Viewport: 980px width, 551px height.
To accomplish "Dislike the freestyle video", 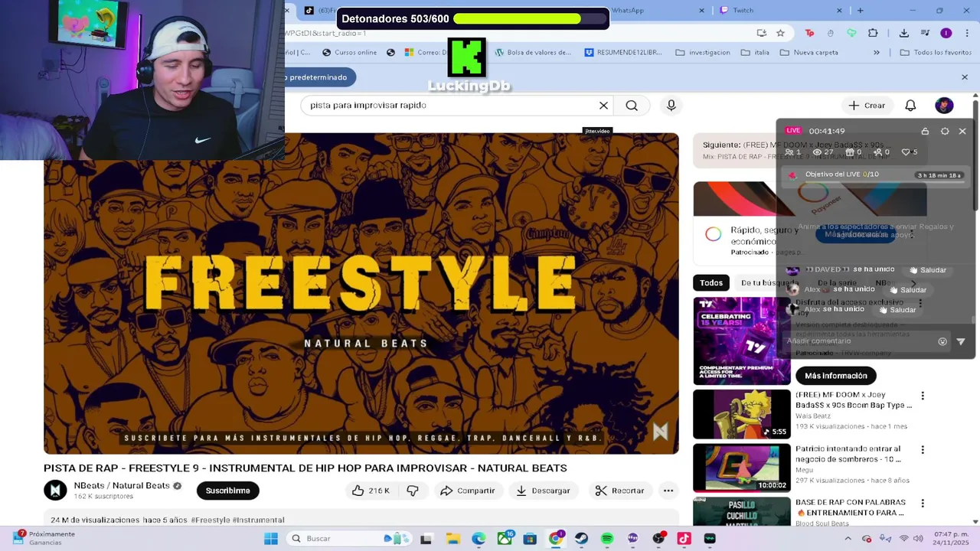I will pos(413,491).
